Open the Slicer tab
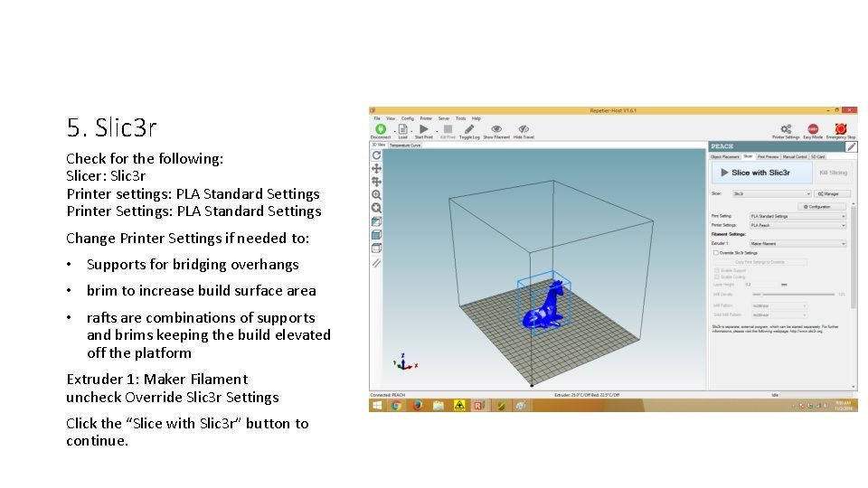Viewport: 868px width, 488px height. pyautogui.click(x=748, y=156)
